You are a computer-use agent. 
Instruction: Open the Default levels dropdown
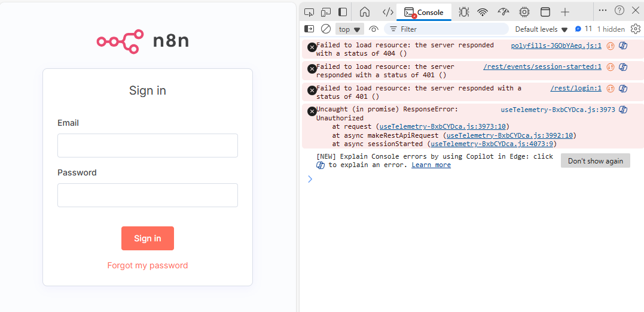point(541,29)
